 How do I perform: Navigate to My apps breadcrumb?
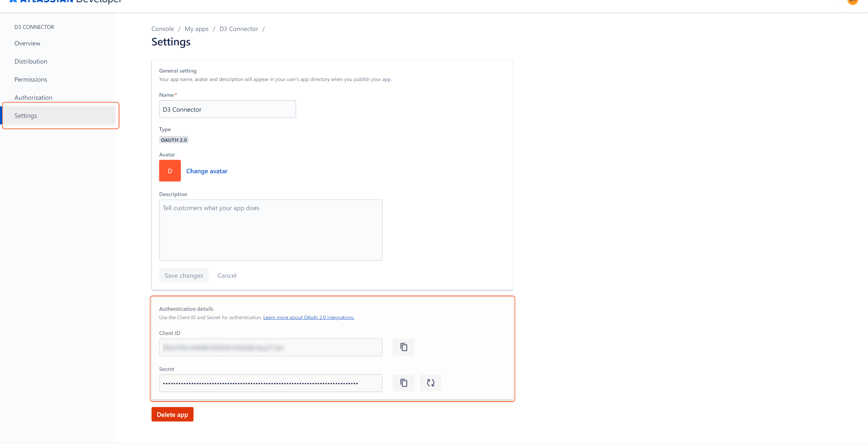pyautogui.click(x=197, y=29)
